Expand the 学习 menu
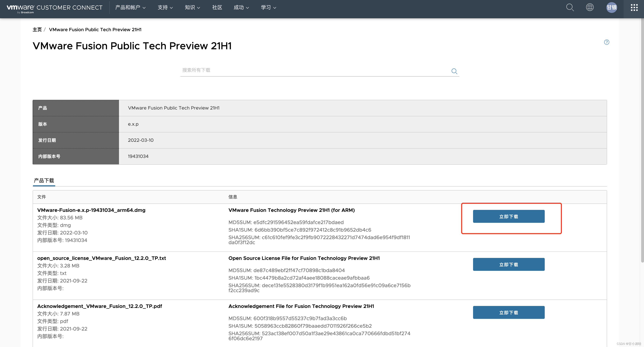 pos(268,8)
